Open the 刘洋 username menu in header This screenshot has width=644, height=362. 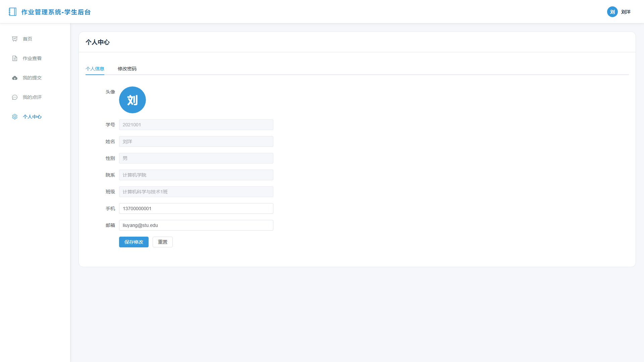626,12
